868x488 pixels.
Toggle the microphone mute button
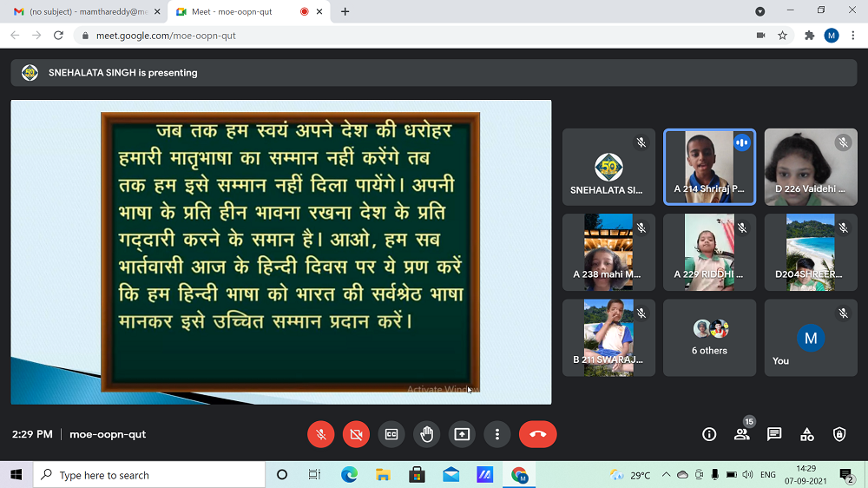pos(321,434)
